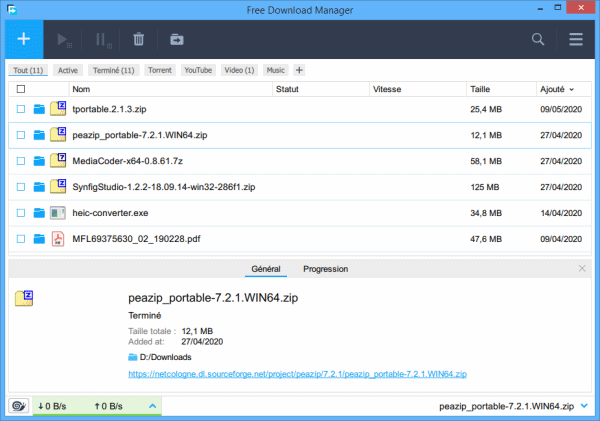Open the D:/Downloads folder link
The height and width of the screenshot is (421, 600).
165,357
